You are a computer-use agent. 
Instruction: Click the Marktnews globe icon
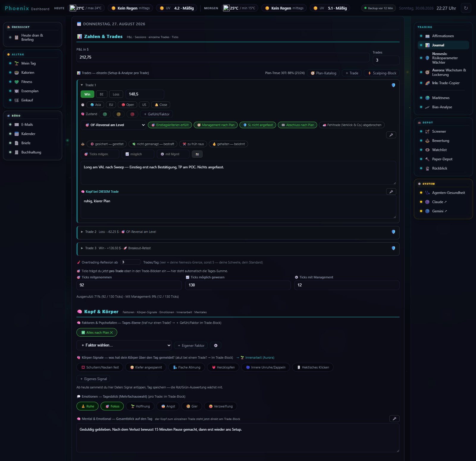(428, 98)
